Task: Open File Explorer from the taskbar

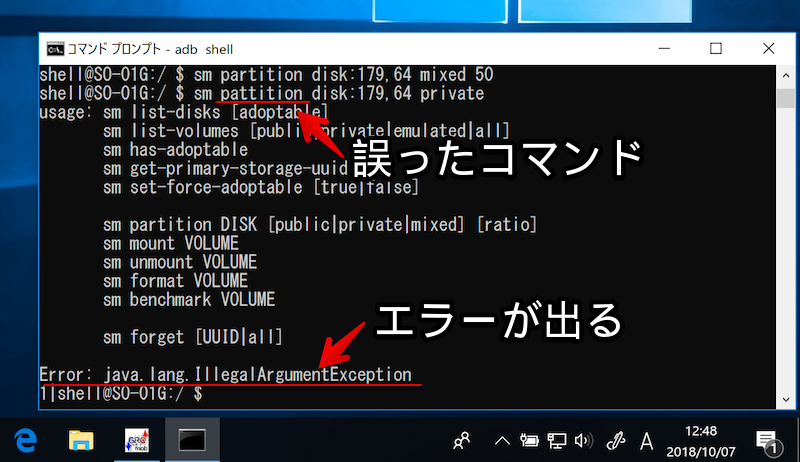Action: (x=81, y=439)
